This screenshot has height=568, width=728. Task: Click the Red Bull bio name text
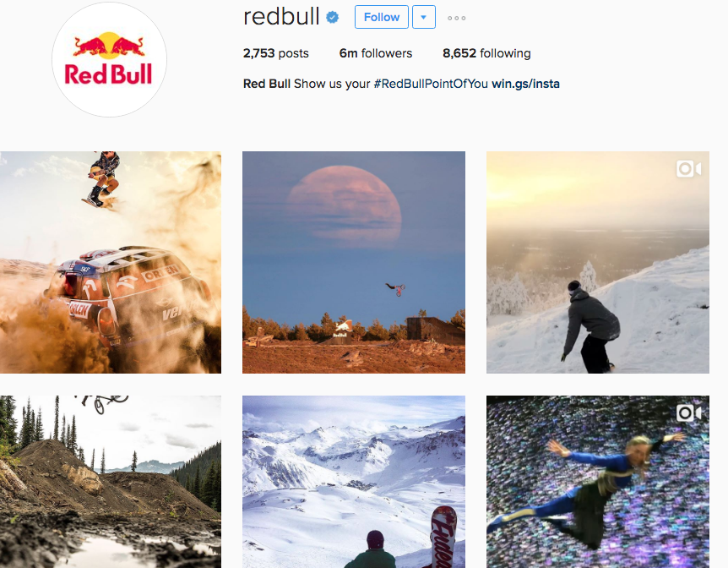point(267,84)
